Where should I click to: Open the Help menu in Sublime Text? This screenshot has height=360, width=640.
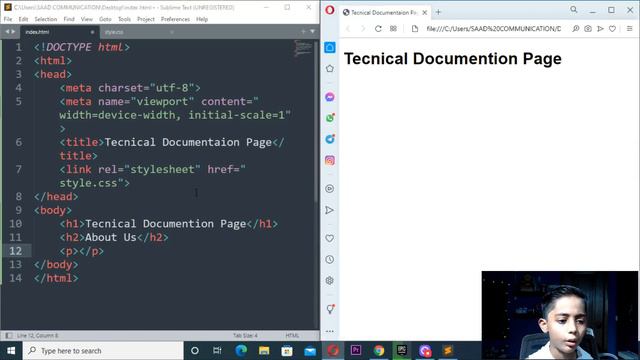coord(202,19)
